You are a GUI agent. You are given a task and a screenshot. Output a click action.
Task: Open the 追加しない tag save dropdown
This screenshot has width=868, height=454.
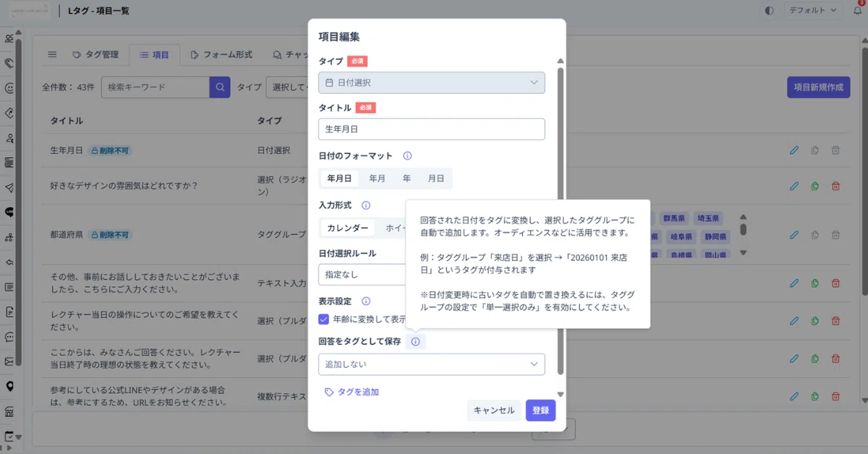[x=431, y=364]
